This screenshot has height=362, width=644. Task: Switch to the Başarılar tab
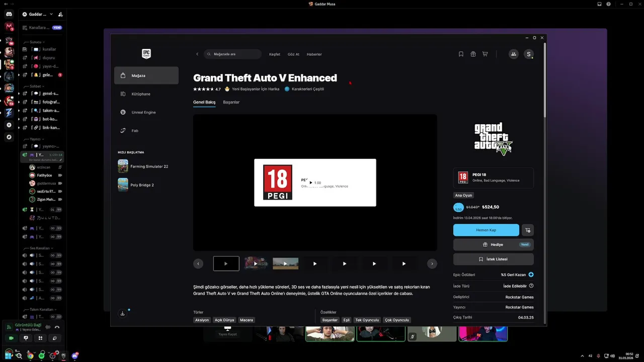pos(231,102)
